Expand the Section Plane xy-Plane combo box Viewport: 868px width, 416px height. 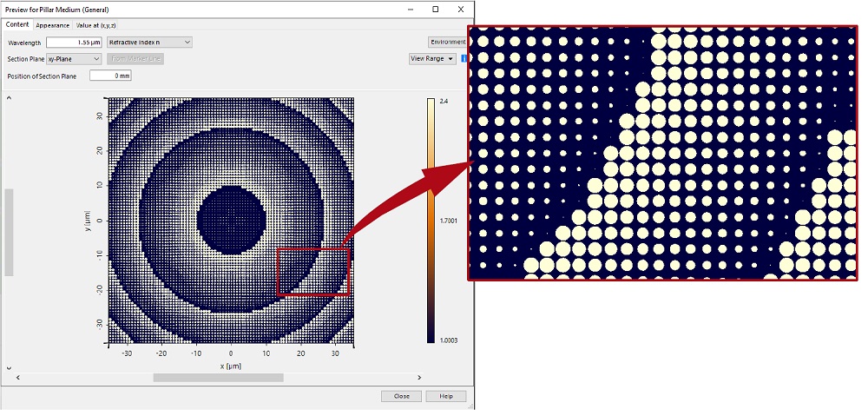click(x=74, y=59)
